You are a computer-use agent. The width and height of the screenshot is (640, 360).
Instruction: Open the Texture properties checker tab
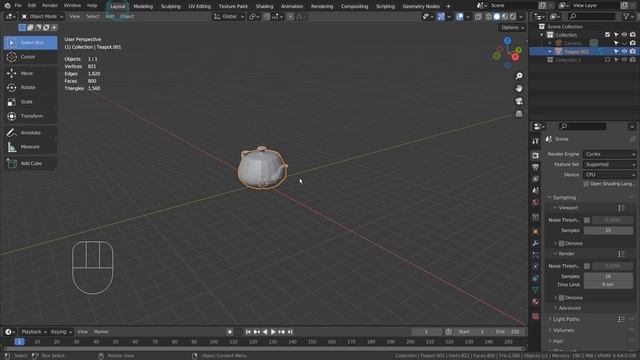tap(536, 316)
